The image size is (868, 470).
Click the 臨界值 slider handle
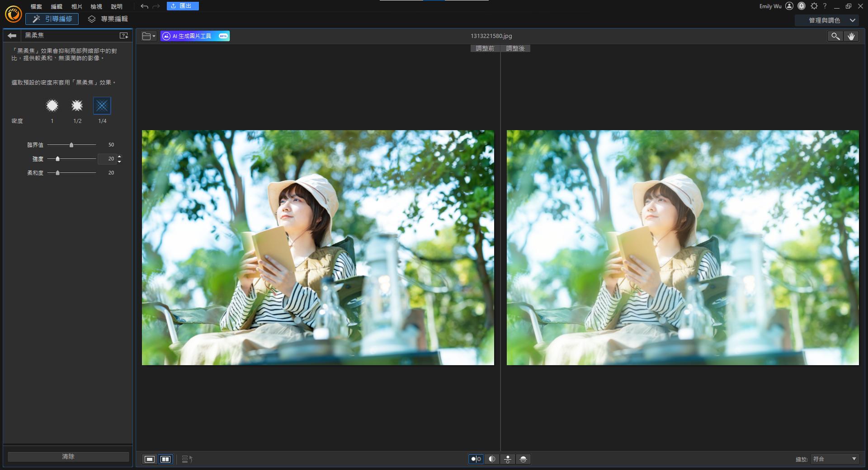coord(71,145)
